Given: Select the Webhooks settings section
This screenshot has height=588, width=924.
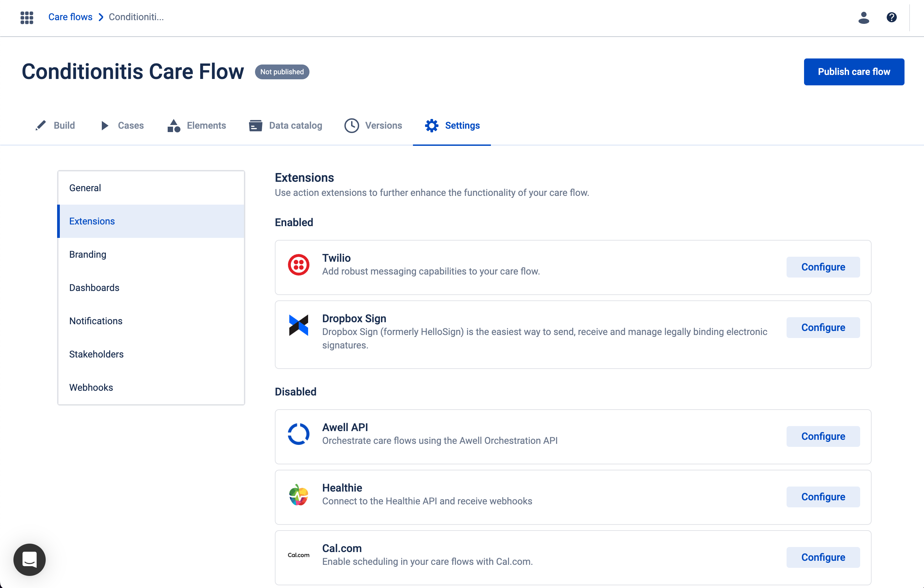Looking at the screenshot, I should [91, 387].
